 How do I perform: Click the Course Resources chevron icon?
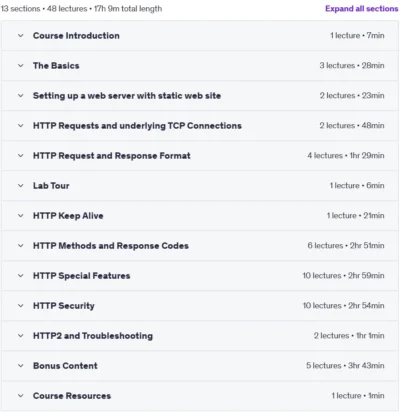pyautogui.click(x=21, y=395)
